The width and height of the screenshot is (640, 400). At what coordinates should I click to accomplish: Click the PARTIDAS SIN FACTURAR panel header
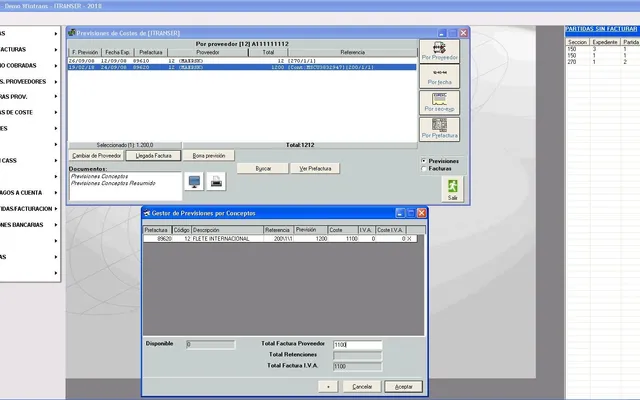pos(601,29)
